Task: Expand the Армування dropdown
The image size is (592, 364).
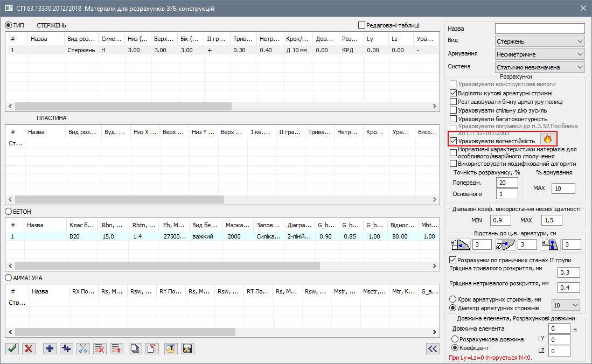Action: (x=539, y=54)
